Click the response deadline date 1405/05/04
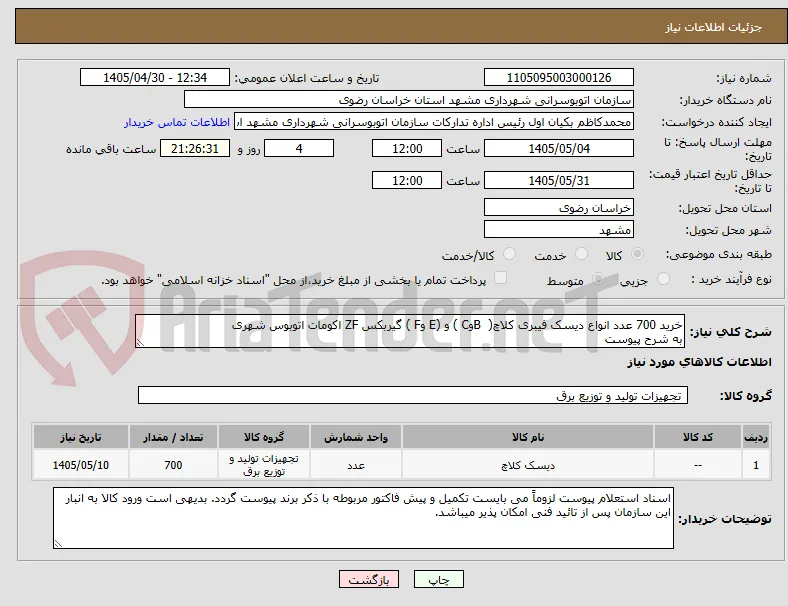Viewport: 788px width, 606px height. coord(559,148)
